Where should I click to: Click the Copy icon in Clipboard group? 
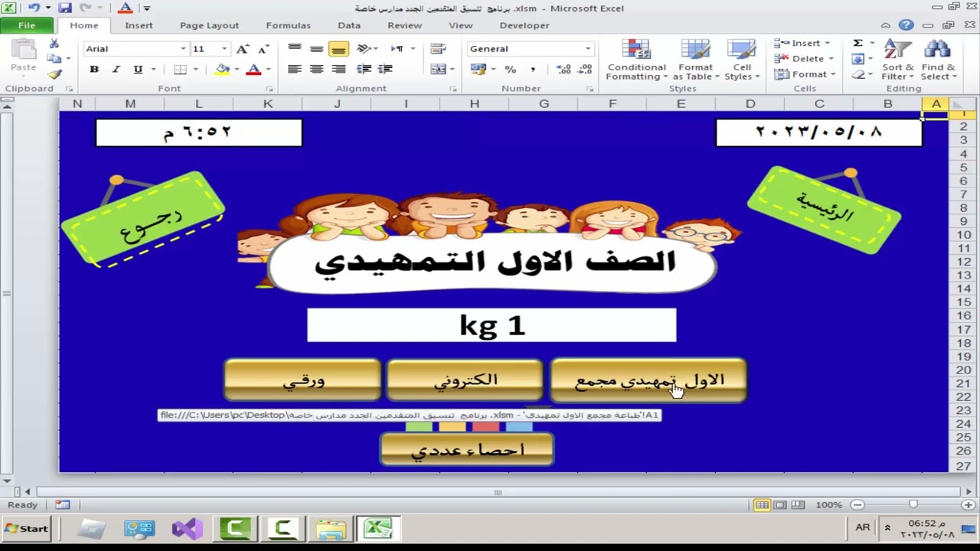pyautogui.click(x=54, y=59)
